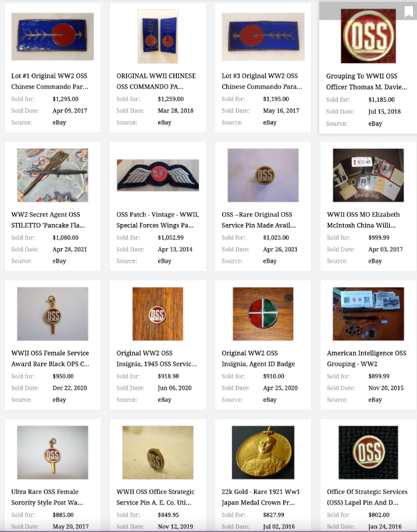
Task: Select the SF Special Forces wings patch image
Action: point(158,175)
